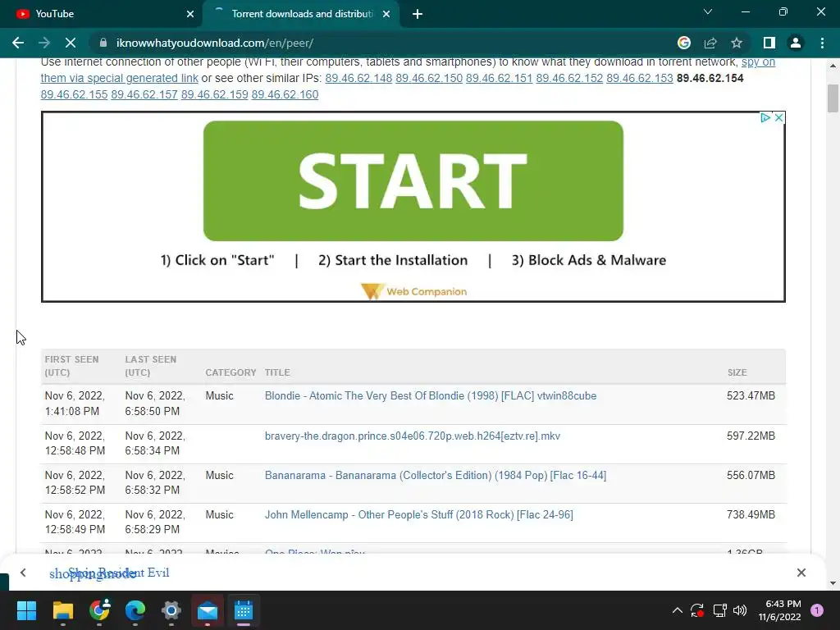Click the Web Companion logo in the ad

[413, 291]
